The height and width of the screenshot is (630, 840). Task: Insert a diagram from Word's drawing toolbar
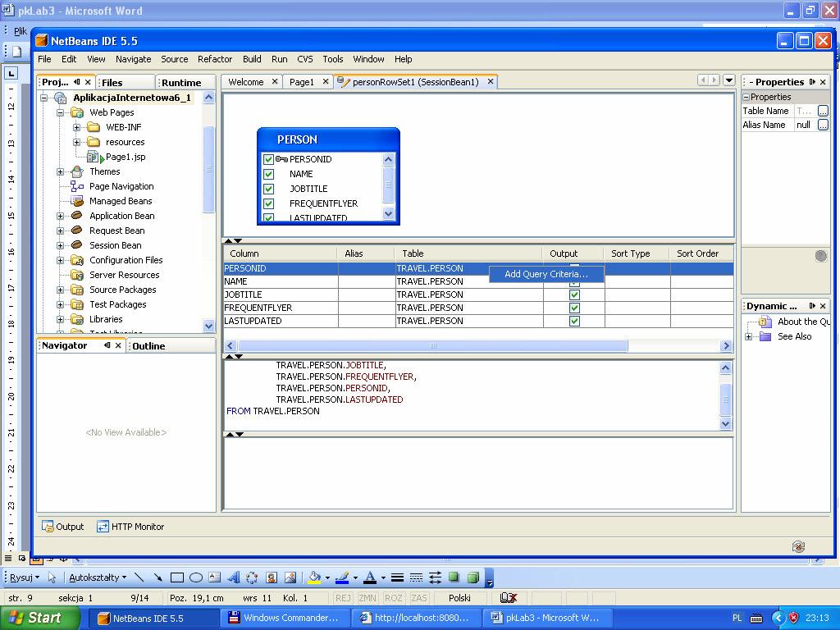click(x=252, y=577)
